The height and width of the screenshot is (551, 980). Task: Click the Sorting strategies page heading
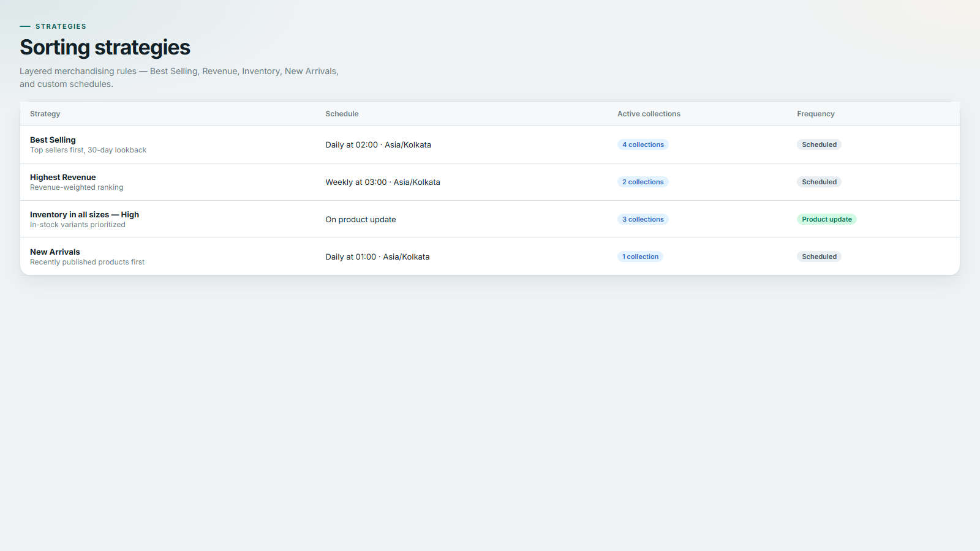coord(105,48)
